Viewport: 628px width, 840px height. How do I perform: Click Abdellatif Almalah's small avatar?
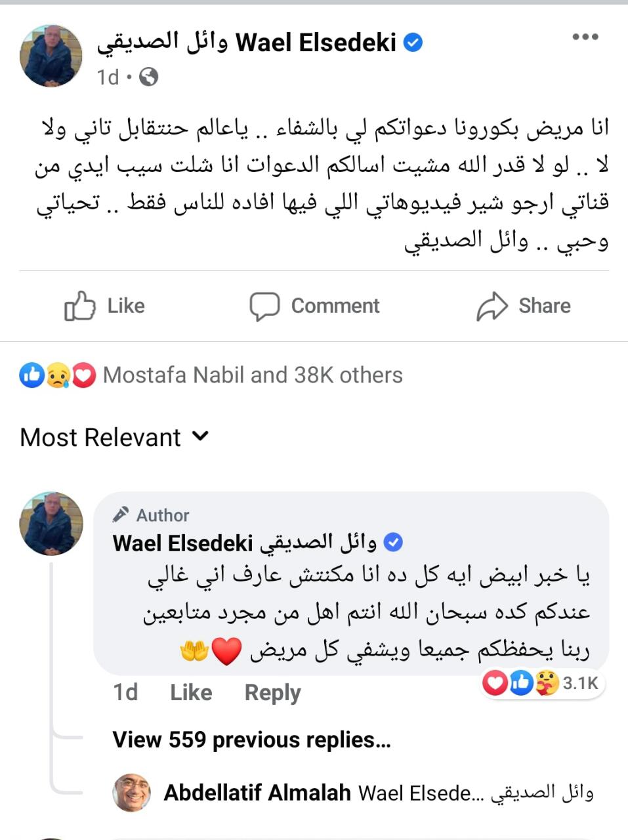132,793
